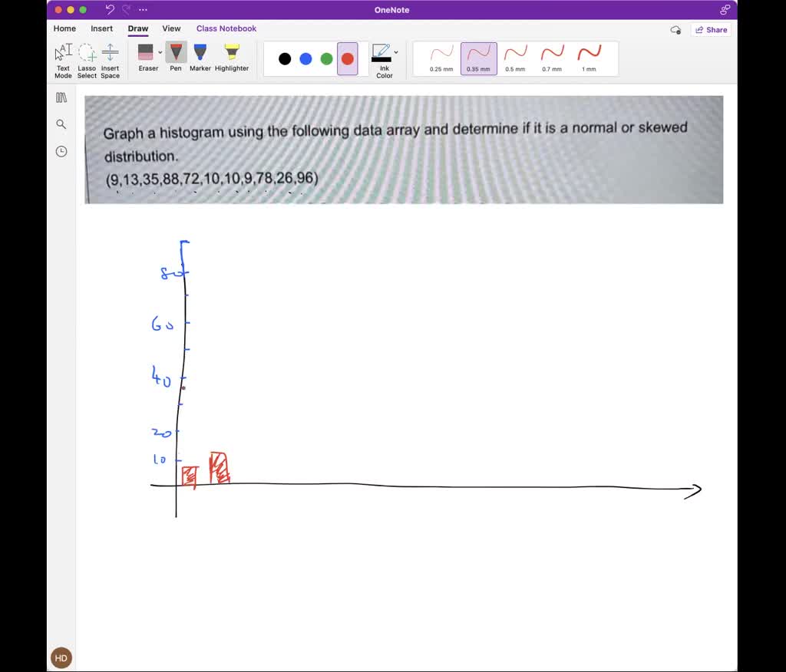Check the cloud sync status icon

[x=675, y=30]
